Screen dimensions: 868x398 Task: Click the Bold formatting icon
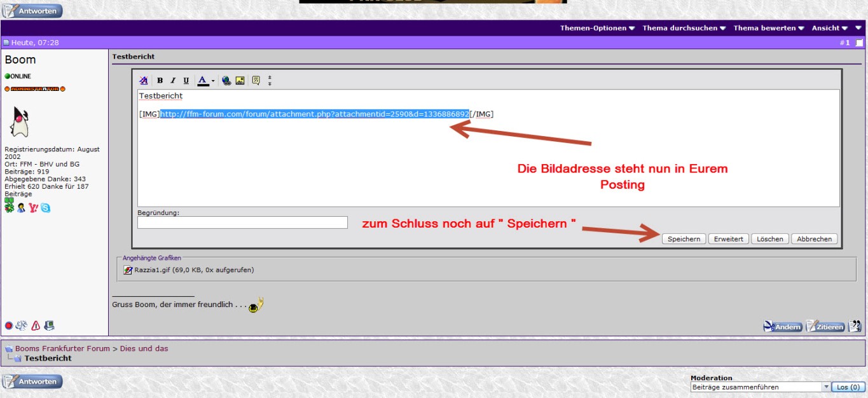[160, 81]
